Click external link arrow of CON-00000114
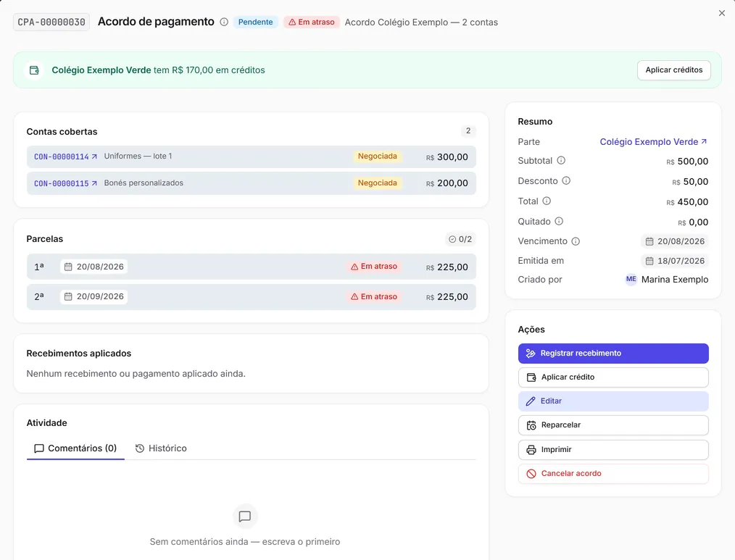The image size is (735, 560). tap(94, 156)
